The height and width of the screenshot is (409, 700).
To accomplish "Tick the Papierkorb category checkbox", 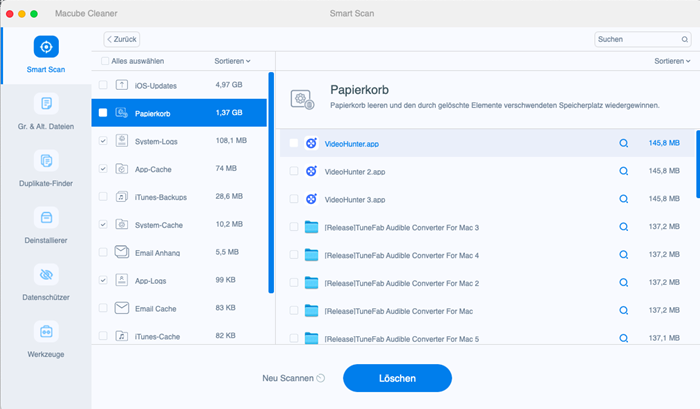I will pyautogui.click(x=103, y=113).
